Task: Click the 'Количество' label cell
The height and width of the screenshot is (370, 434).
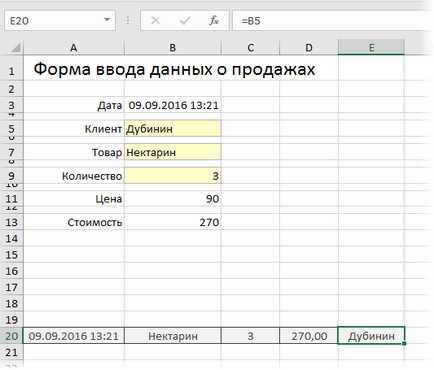Action: point(74,176)
